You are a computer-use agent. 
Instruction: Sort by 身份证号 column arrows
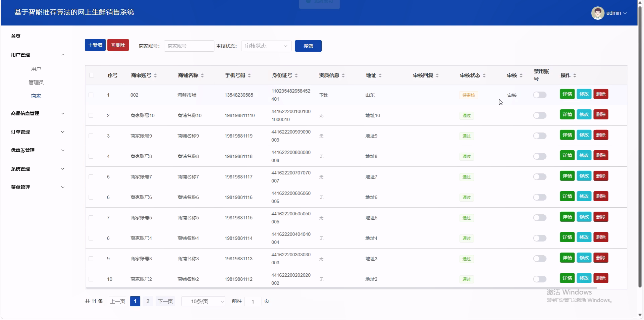(296, 75)
